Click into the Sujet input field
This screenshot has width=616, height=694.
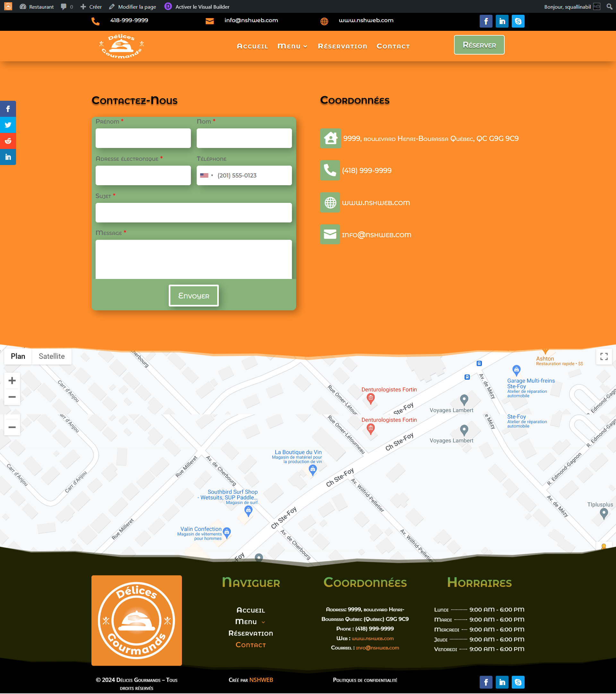pos(193,213)
